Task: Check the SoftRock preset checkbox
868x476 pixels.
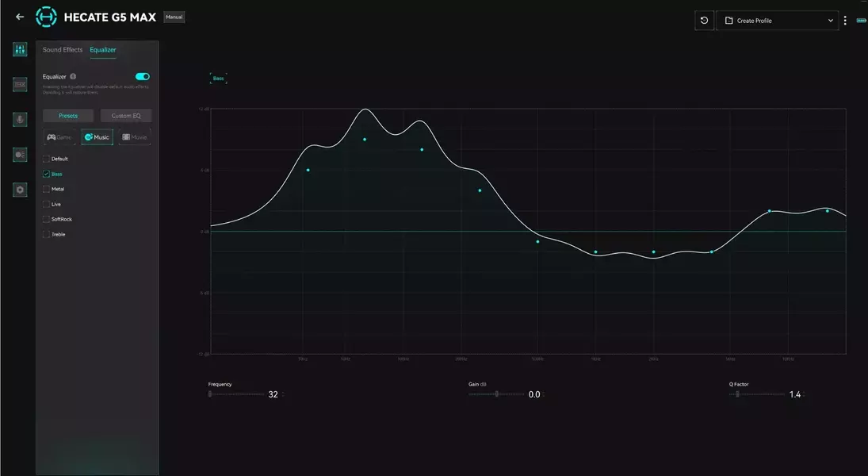Action: [47, 220]
